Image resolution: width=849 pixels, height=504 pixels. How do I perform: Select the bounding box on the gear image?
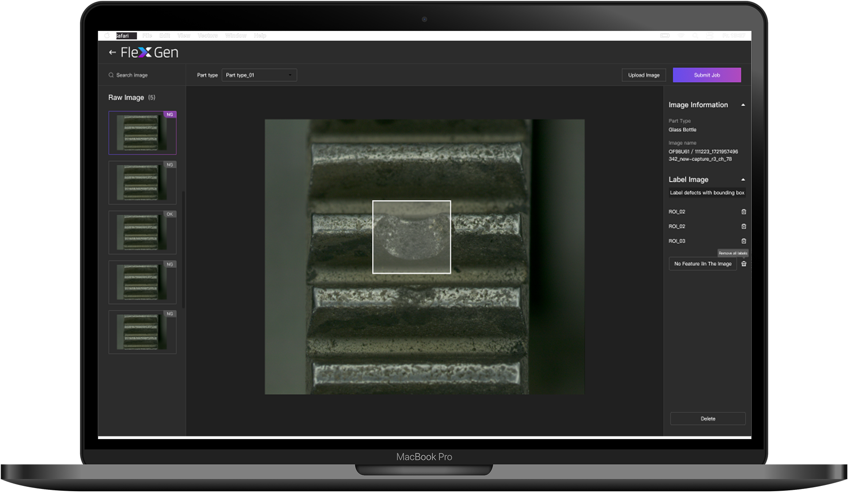point(411,237)
